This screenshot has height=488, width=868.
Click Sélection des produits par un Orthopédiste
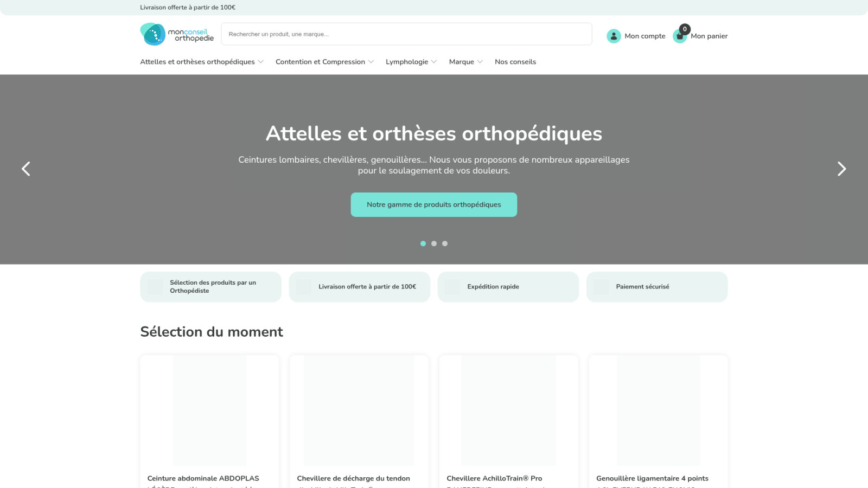(x=210, y=287)
